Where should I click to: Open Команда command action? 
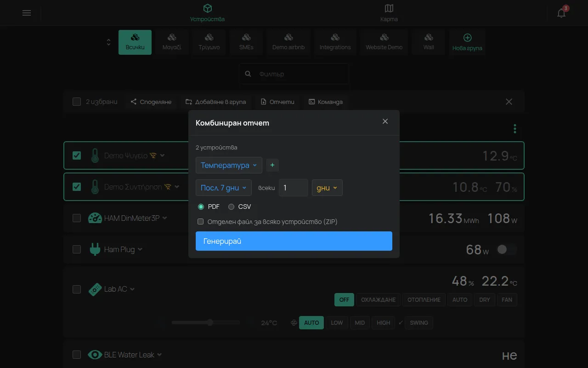[326, 102]
